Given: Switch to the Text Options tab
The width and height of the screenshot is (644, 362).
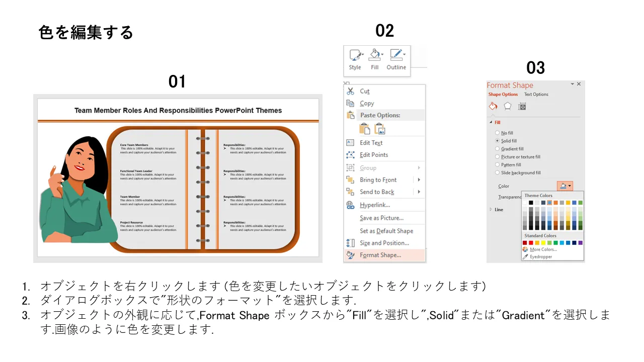Looking at the screenshot, I should click(x=536, y=95).
